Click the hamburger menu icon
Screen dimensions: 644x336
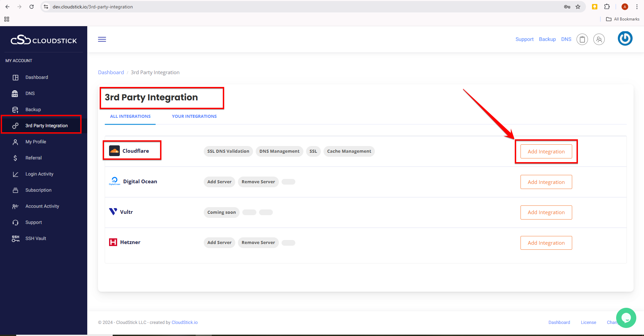(102, 39)
